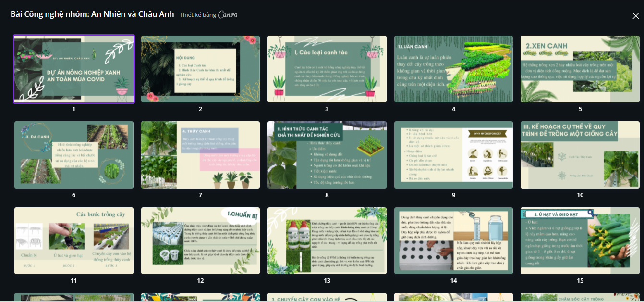The image size is (644, 302).
Task: Select slide 7 Thủy canh thumbnail
Action: pyautogui.click(x=200, y=155)
